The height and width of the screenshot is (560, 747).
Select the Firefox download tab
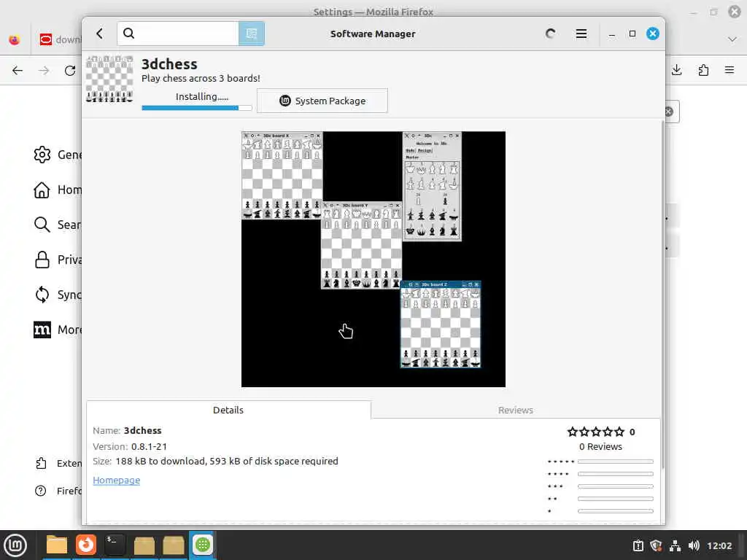coord(59,39)
